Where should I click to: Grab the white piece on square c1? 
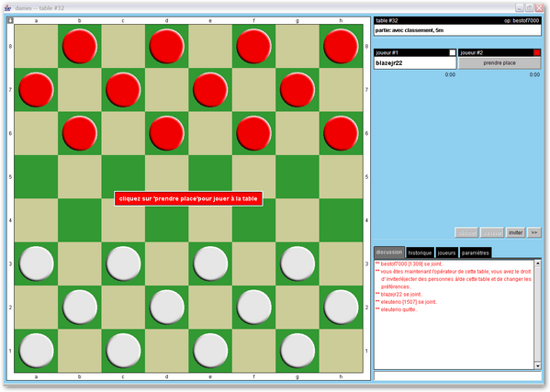tap(123, 351)
